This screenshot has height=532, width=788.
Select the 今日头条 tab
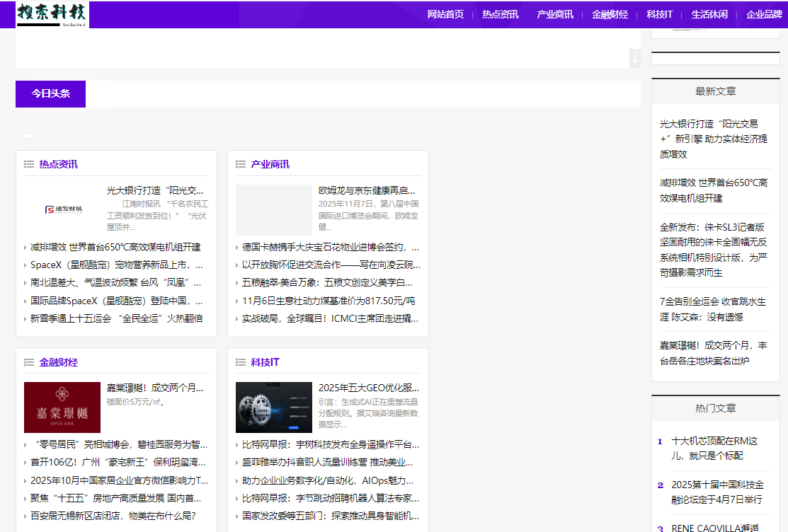click(50, 93)
